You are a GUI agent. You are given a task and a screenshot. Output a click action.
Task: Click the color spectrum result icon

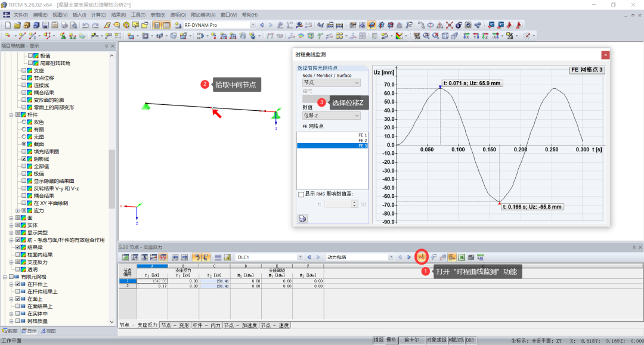(x=399, y=36)
